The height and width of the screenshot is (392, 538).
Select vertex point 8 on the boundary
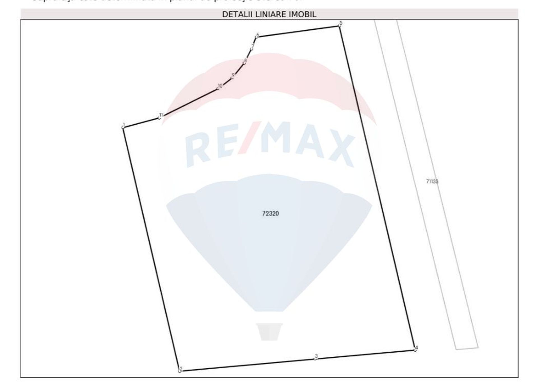(x=244, y=63)
